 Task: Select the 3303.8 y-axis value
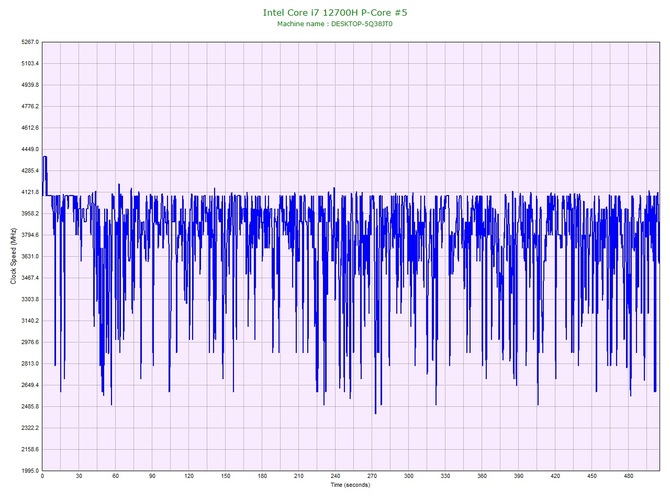pos(30,299)
